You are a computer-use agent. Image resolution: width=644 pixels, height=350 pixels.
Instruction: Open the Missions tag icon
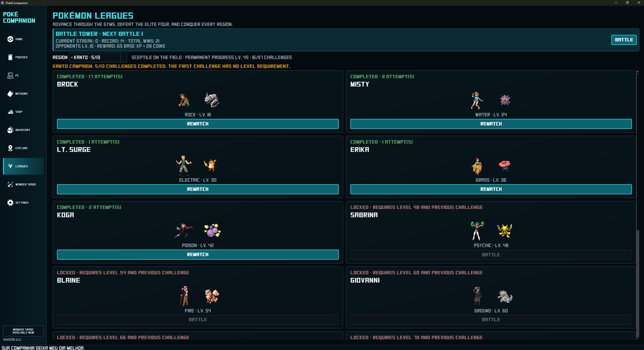[x=10, y=94]
